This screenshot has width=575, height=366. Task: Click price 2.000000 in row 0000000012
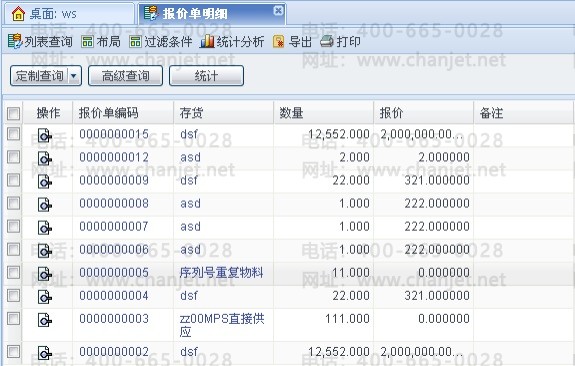(x=444, y=157)
